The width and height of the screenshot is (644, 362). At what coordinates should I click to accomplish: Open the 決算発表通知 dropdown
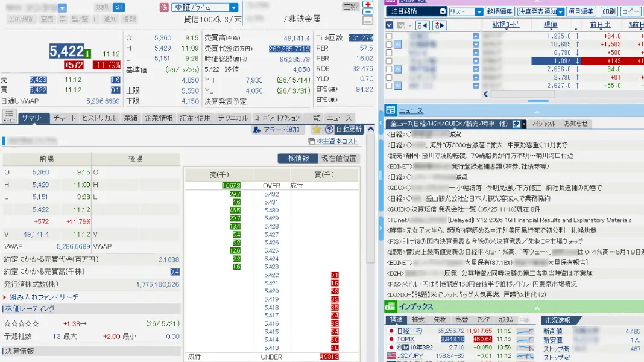pyautogui.click(x=561, y=12)
